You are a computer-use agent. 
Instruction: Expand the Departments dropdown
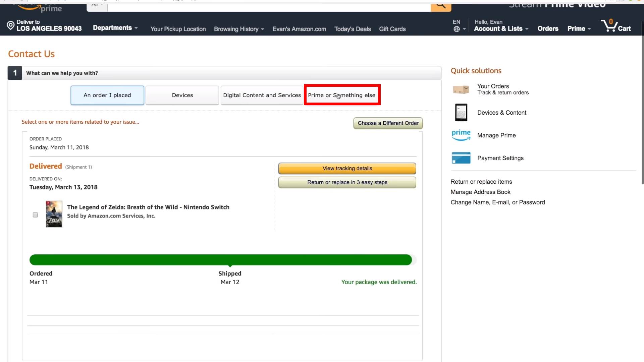pyautogui.click(x=115, y=28)
